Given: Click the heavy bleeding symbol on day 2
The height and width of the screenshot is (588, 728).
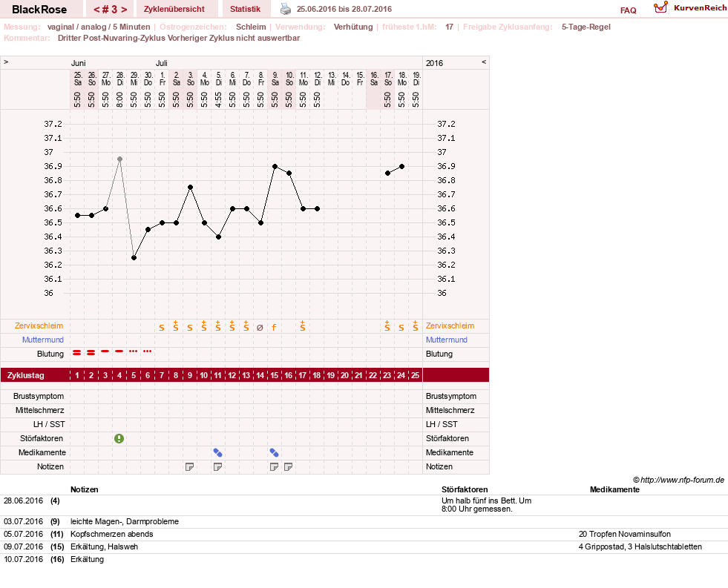Looking at the screenshot, I should [x=91, y=353].
